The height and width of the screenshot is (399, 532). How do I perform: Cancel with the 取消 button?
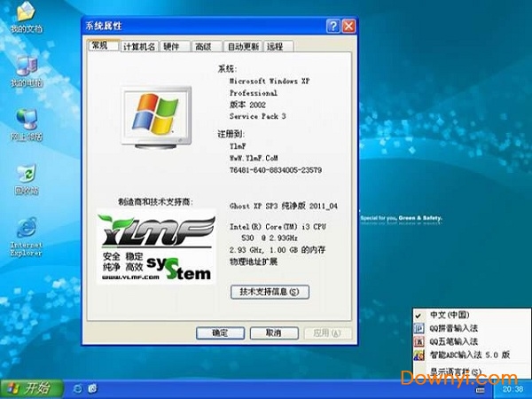274,333
